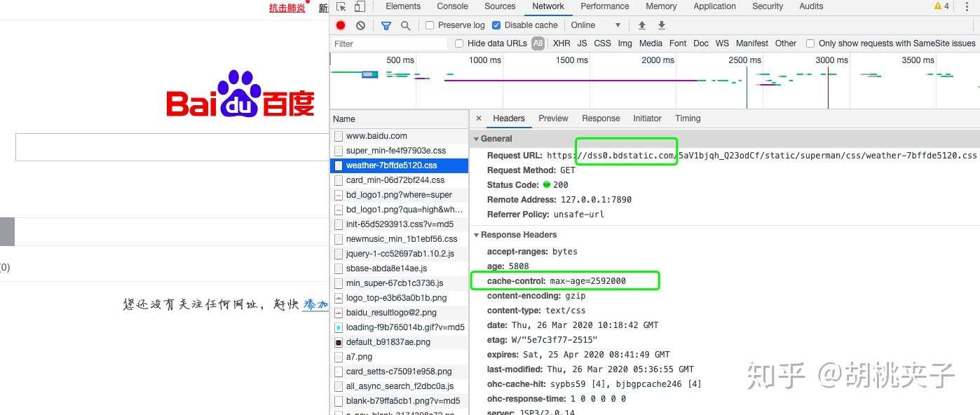Filter requests by Img type

pos(625,43)
